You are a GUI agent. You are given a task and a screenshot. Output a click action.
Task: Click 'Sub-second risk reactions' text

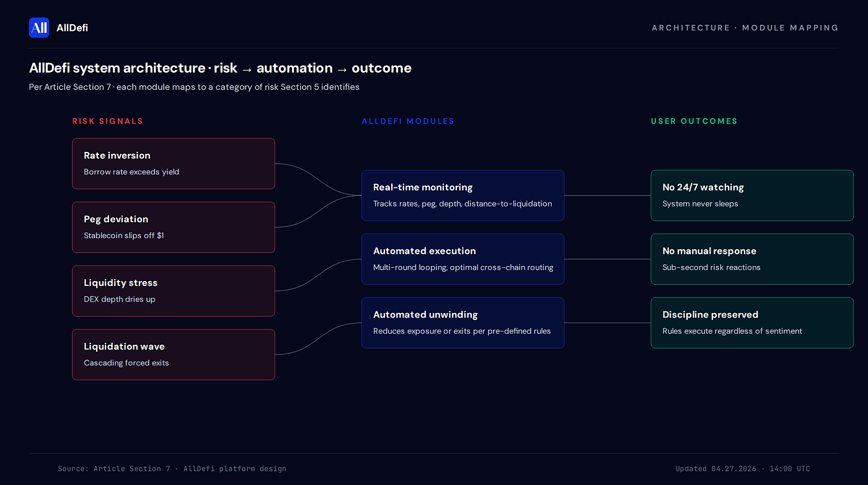point(712,267)
